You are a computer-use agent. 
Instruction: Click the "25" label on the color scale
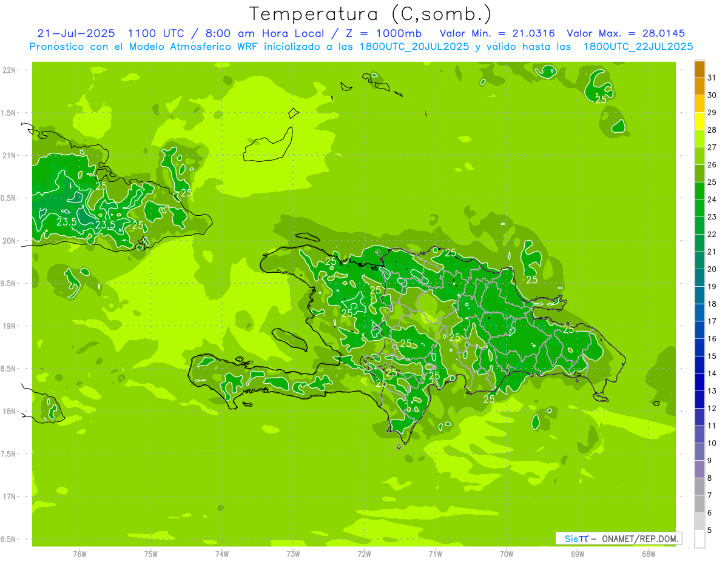point(712,182)
